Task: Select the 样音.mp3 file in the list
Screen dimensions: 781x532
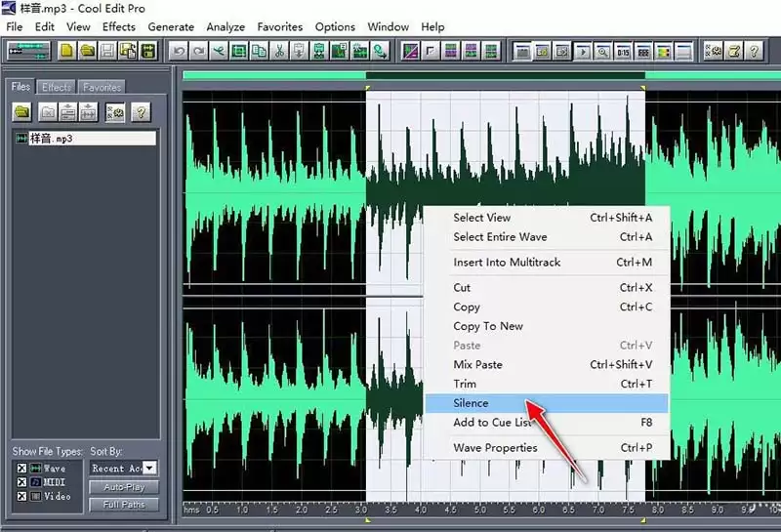Action: click(85, 139)
